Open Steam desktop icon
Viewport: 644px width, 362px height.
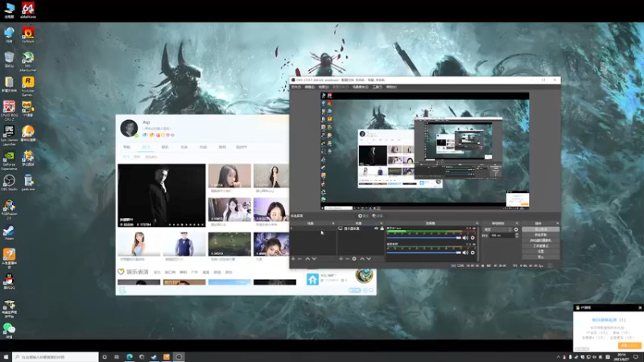(9, 232)
